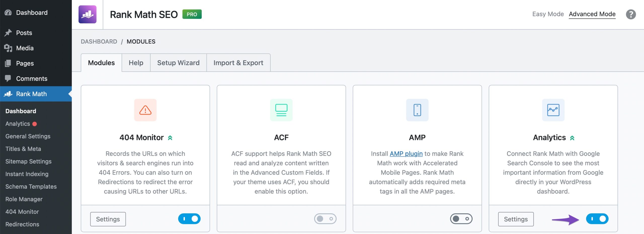Click the green chevrons beside 404 Monitor title
The width and height of the screenshot is (644, 234).
(x=170, y=138)
